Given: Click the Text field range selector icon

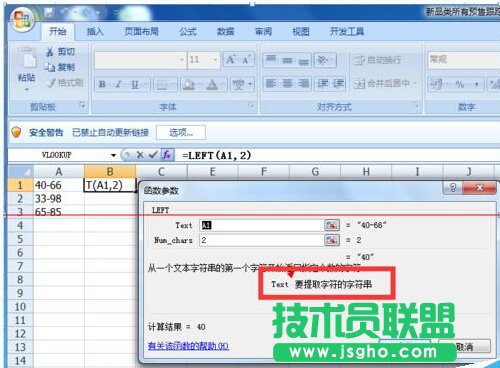Looking at the screenshot, I should (332, 225).
